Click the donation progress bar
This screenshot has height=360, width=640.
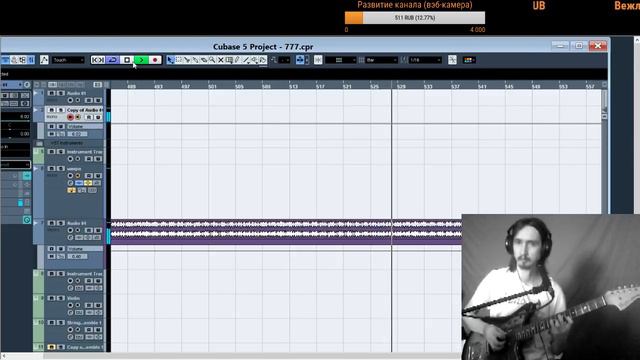[415, 18]
